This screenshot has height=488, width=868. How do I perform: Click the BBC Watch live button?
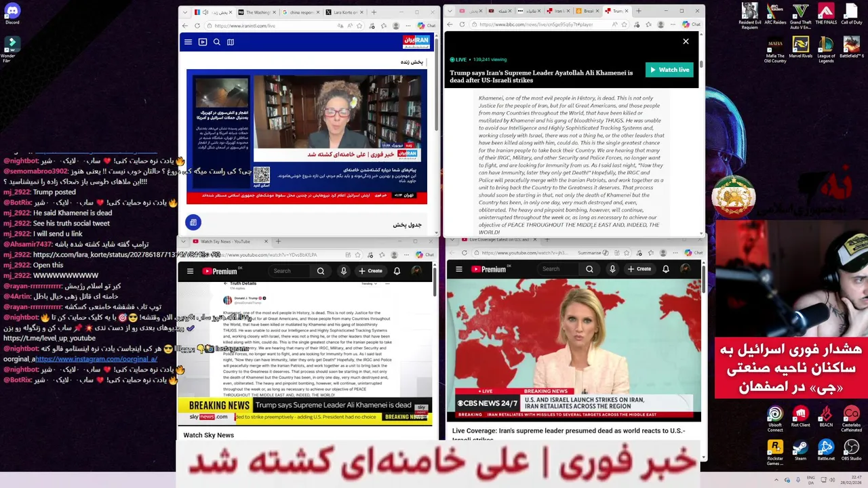[669, 70]
